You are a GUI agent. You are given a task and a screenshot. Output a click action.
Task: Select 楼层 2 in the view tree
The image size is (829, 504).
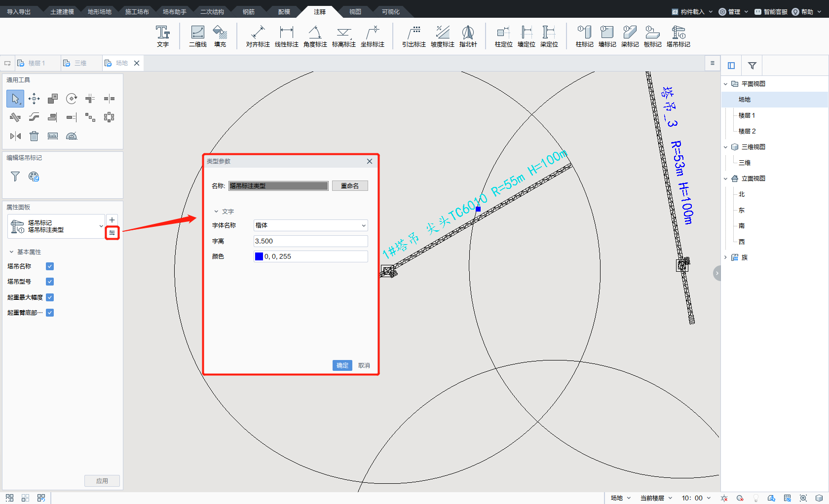coord(747,131)
